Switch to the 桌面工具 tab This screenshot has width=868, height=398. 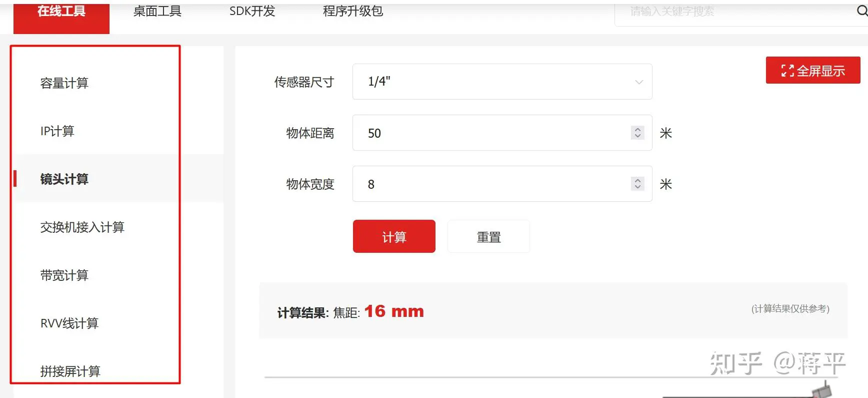pos(157,12)
